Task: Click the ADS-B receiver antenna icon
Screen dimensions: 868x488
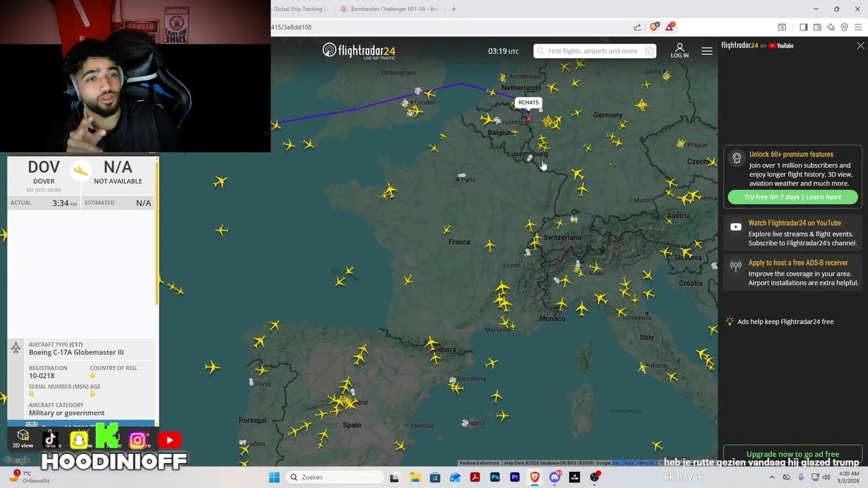Action: (x=736, y=266)
